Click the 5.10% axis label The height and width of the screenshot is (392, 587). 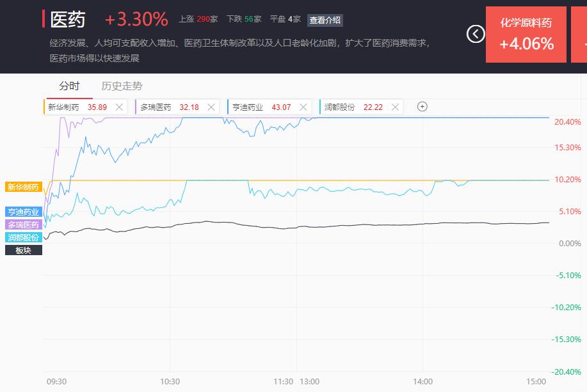pyautogui.click(x=570, y=212)
